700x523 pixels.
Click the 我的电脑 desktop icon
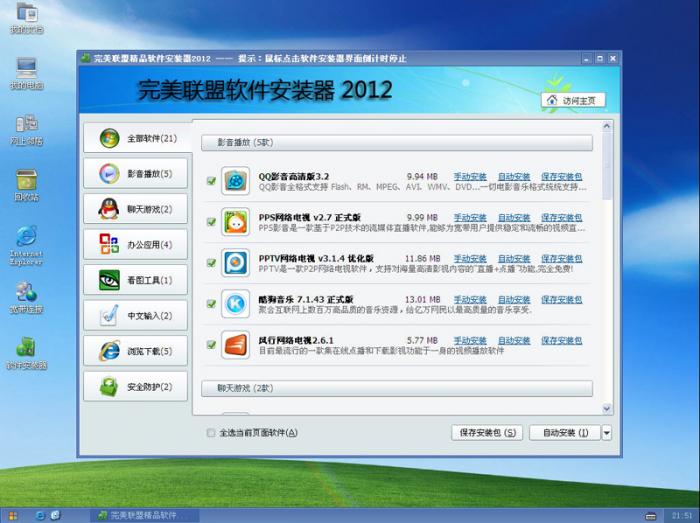[25, 70]
